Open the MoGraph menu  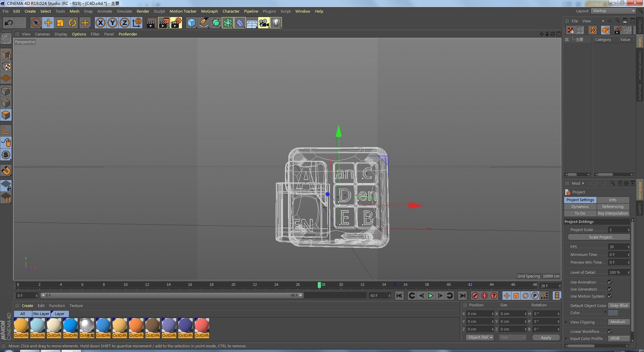pyautogui.click(x=209, y=11)
